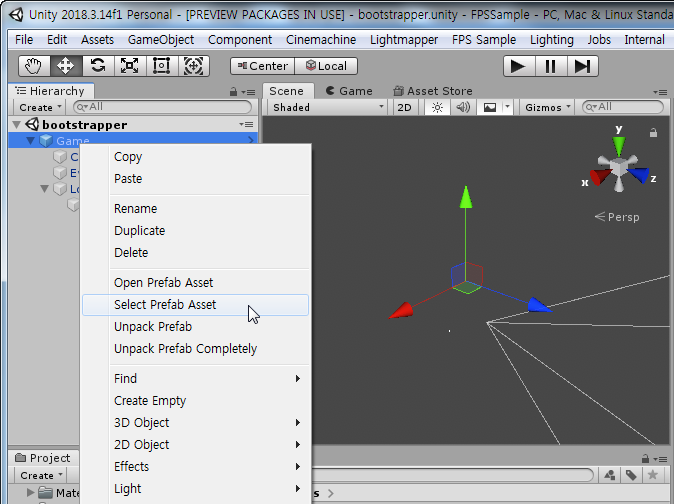Choose Unpack Prefab Completely
This screenshot has height=504, width=674.
pyautogui.click(x=196, y=348)
